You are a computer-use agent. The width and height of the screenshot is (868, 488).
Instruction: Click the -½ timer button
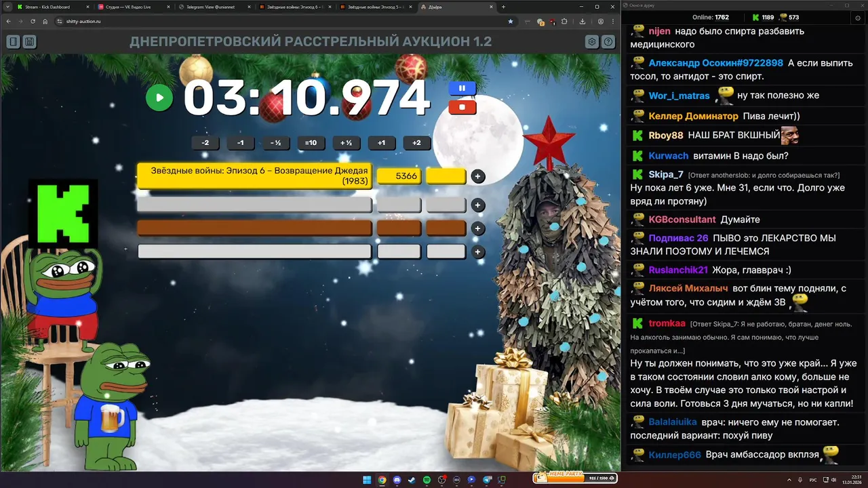pyautogui.click(x=275, y=143)
